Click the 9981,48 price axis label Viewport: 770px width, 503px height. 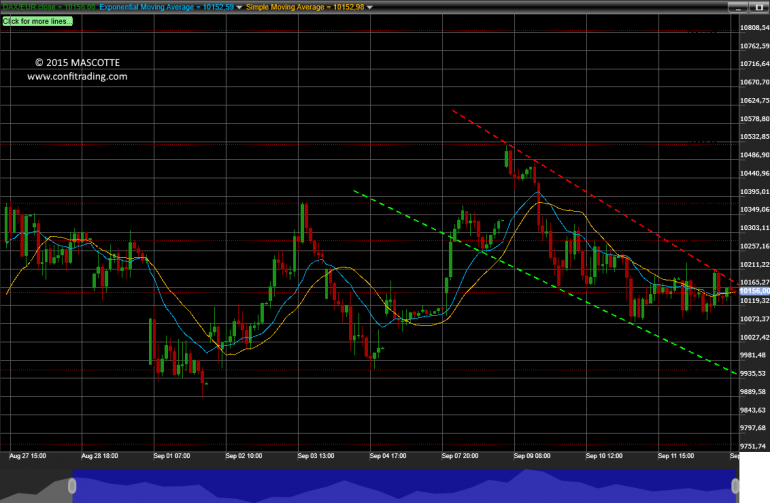[753, 355]
